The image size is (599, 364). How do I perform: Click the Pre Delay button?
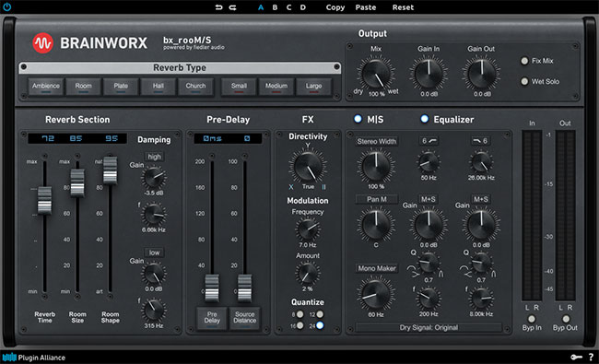click(x=212, y=318)
